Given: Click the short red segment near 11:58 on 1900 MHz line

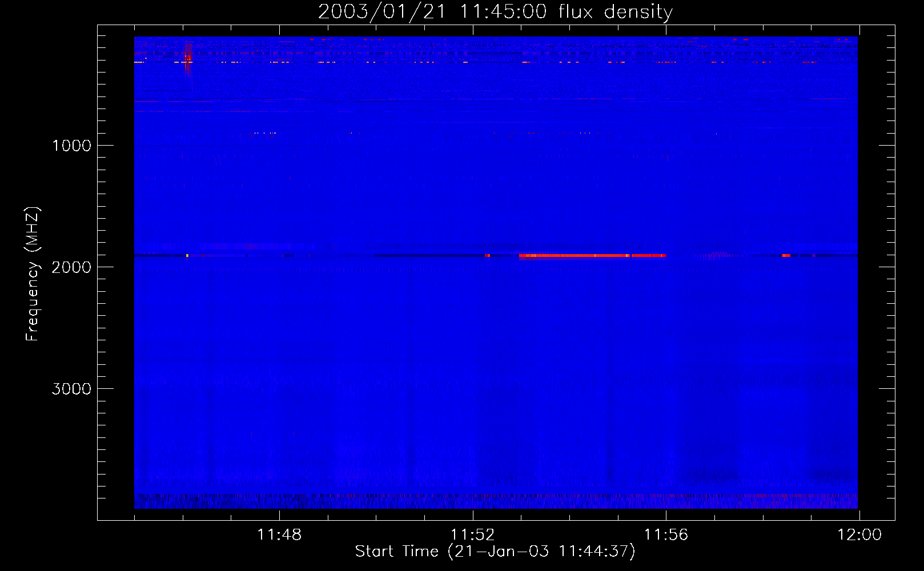Looking at the screenshot, I should coord(786,256).
